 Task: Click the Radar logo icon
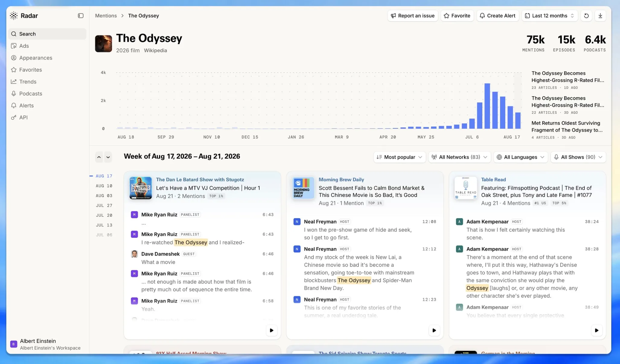14,16
